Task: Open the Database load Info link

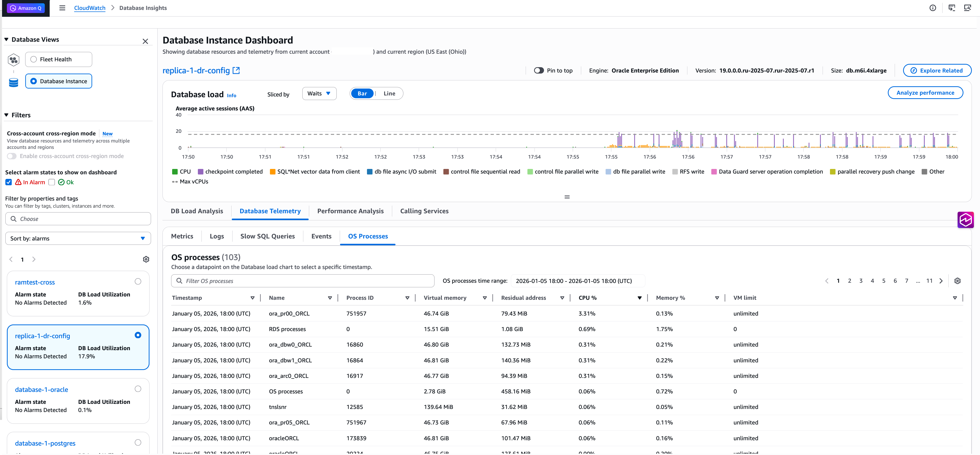Action: (232, 95)
